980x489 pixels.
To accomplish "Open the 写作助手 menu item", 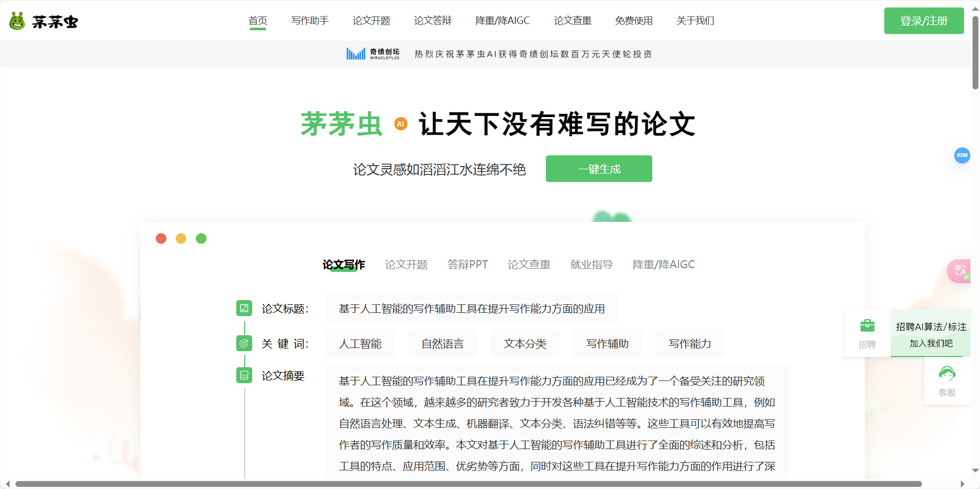I will coord(310,21).
